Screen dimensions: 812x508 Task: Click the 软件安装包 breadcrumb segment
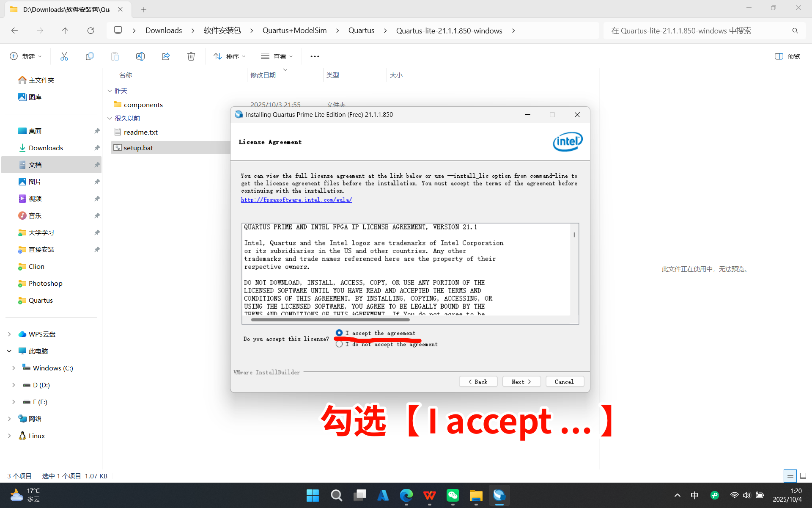(x=222, y=30)
